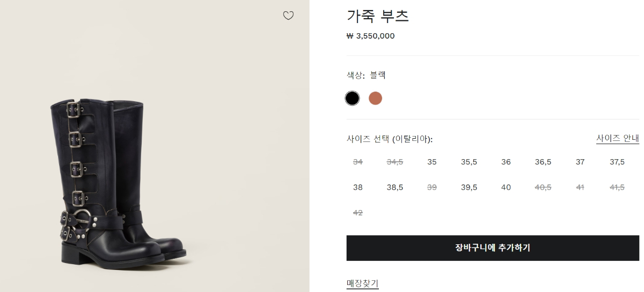Click the heart wishlist icon

(x=288, y=16)
